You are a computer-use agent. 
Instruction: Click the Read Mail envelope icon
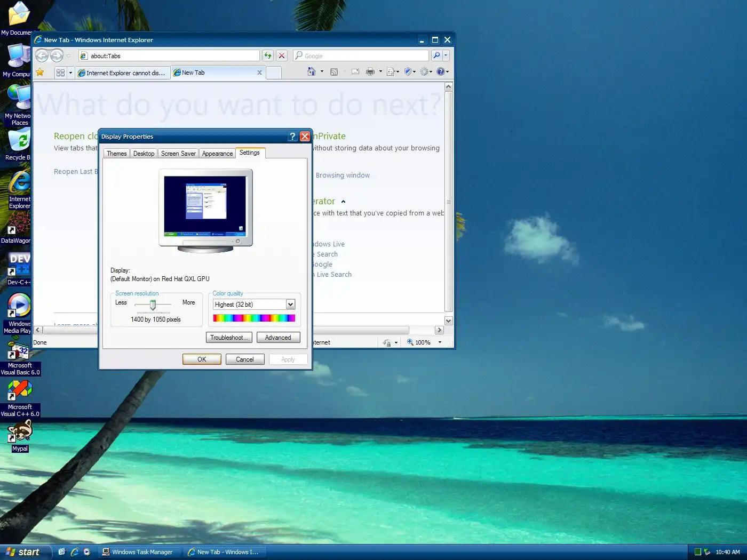coord(355,71)
